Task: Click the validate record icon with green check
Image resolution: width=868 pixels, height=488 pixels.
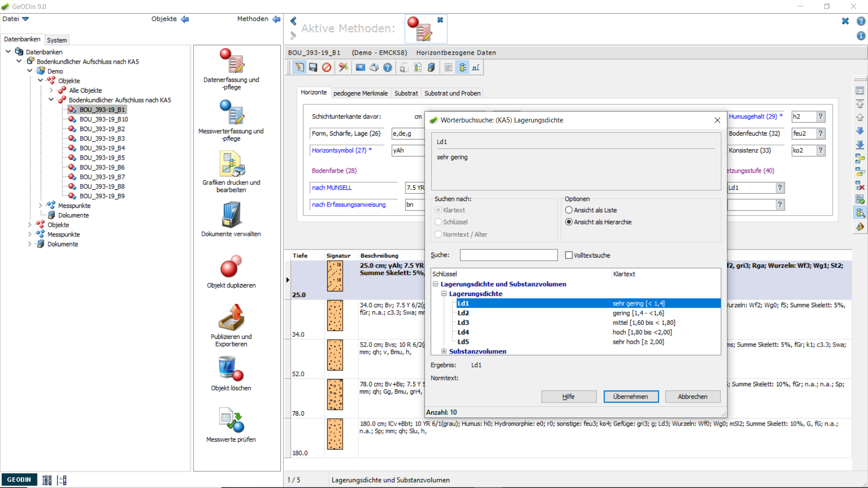Action: [860, 199]
